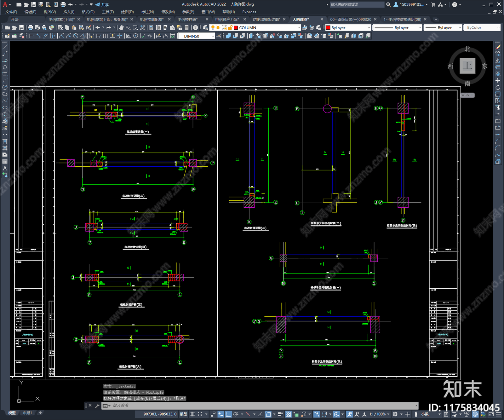Toggle ortho mode in status bar
Image resolution: width=504 pixels, height=420 pixels.
click(228, 414)
